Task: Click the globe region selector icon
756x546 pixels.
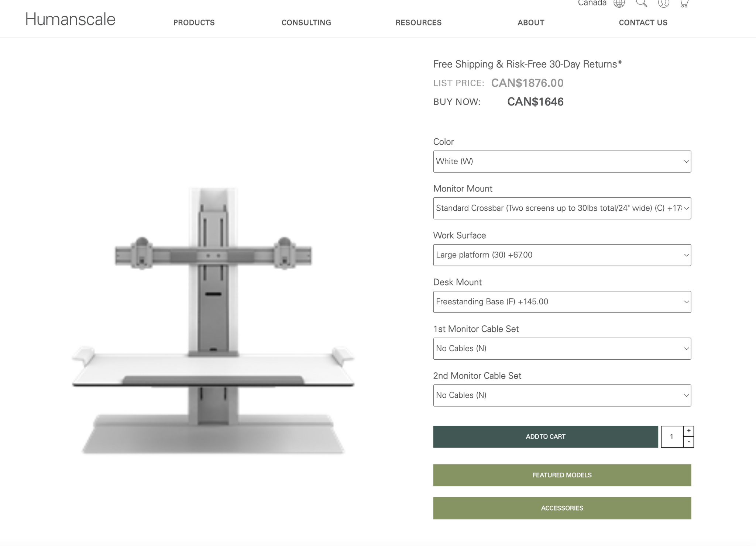Action: 619,3
